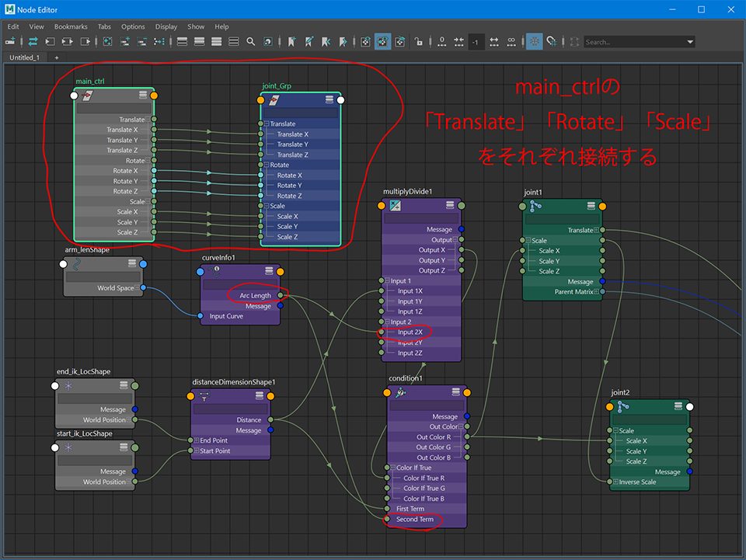The image size is (746, 560).
Task: Expand the Translate attribute on joint1 node
Action: click(597, 230)
